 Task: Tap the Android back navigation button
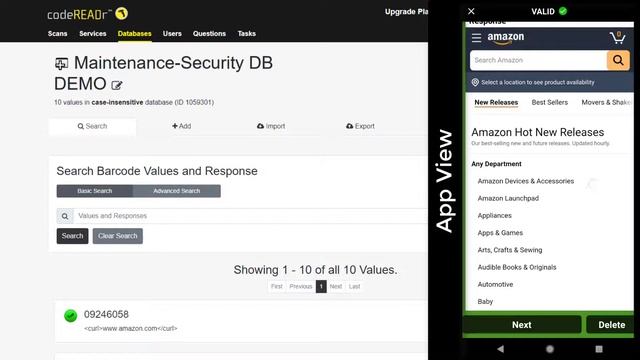[x=500, y=349]
